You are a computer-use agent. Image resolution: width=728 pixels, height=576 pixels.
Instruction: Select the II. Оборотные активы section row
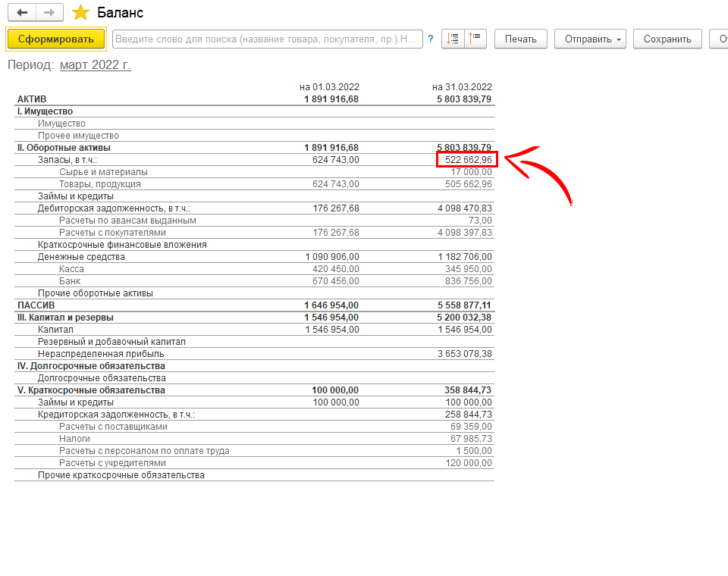click(64, 148)
